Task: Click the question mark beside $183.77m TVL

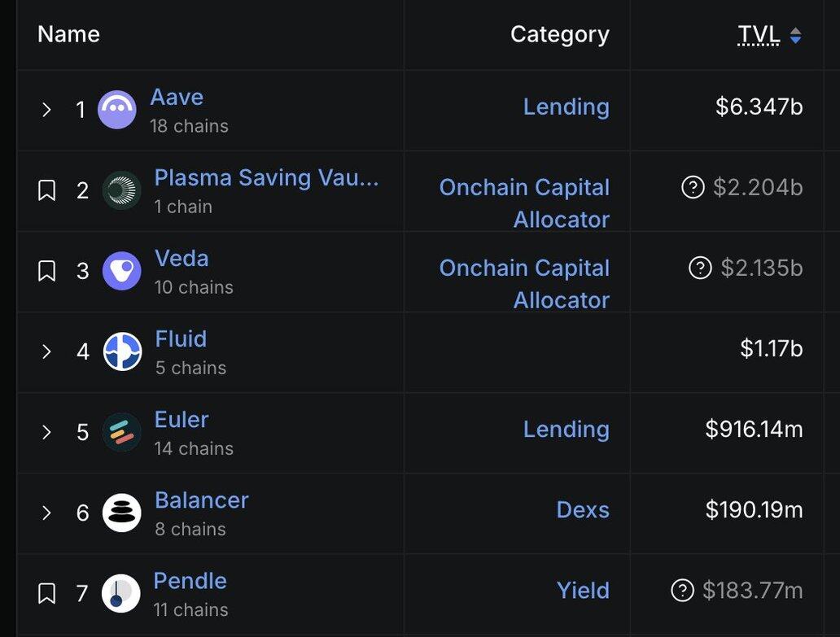Action: point(682,591)
